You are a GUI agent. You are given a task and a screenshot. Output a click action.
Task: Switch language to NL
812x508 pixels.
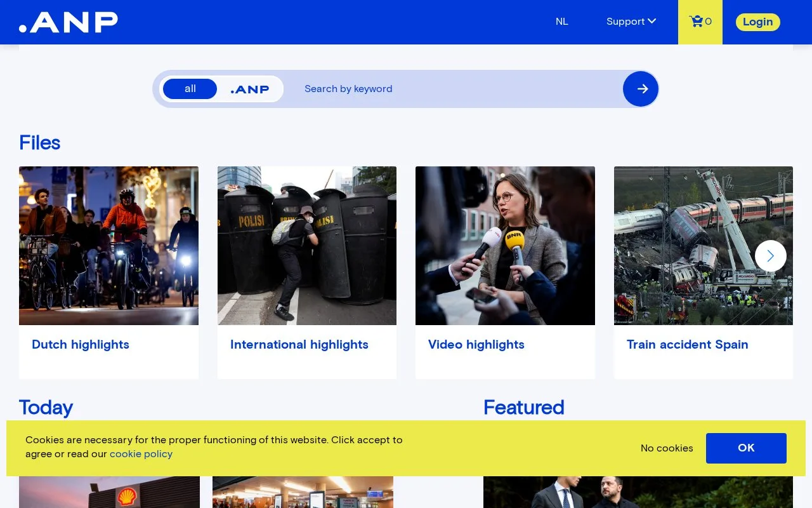pyautogui.click(x=562, y=22)
